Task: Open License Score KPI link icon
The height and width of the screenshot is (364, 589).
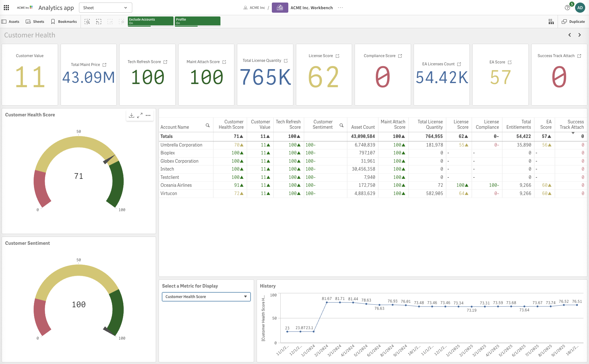Action: coord(337,56)
